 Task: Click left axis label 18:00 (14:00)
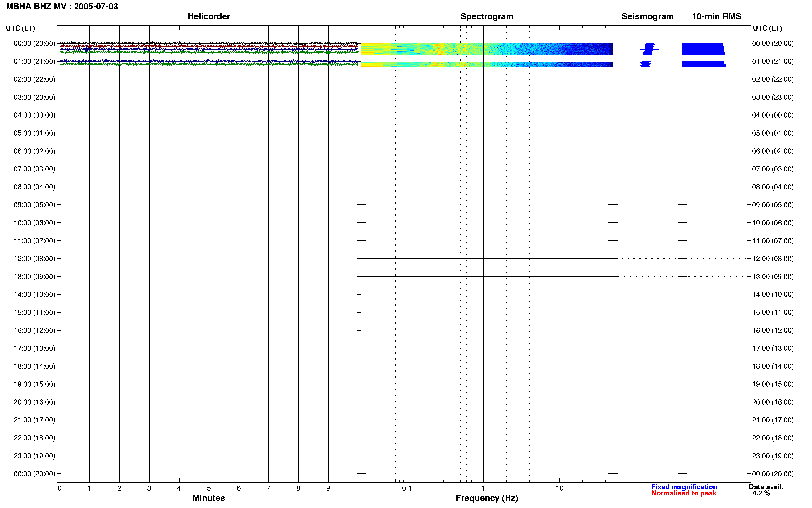click(x=34, y=366)
